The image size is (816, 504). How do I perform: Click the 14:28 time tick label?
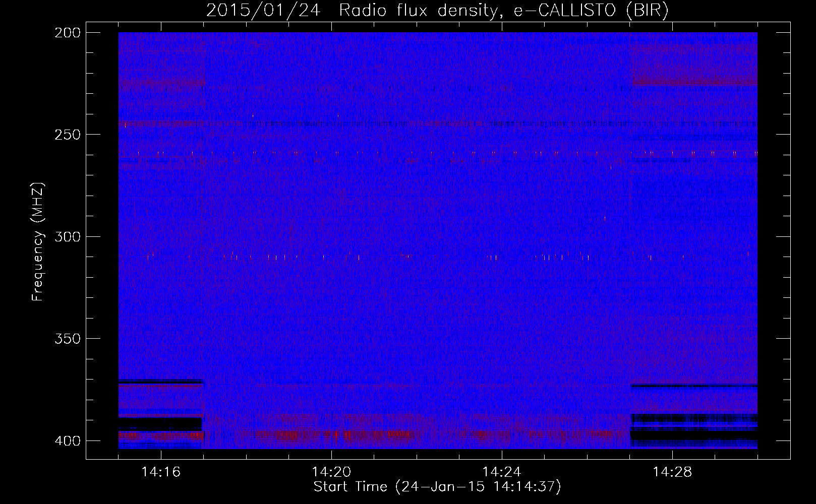672,472
